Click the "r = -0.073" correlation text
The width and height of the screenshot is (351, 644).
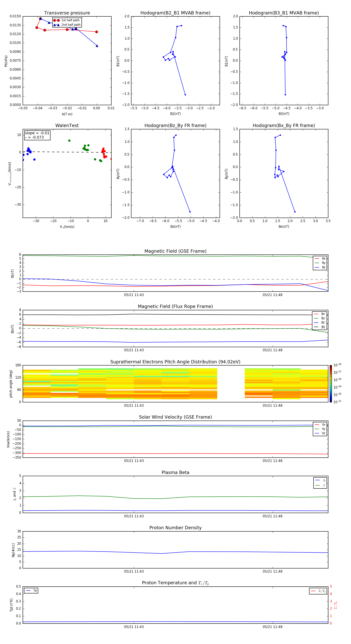pos(35,137)
